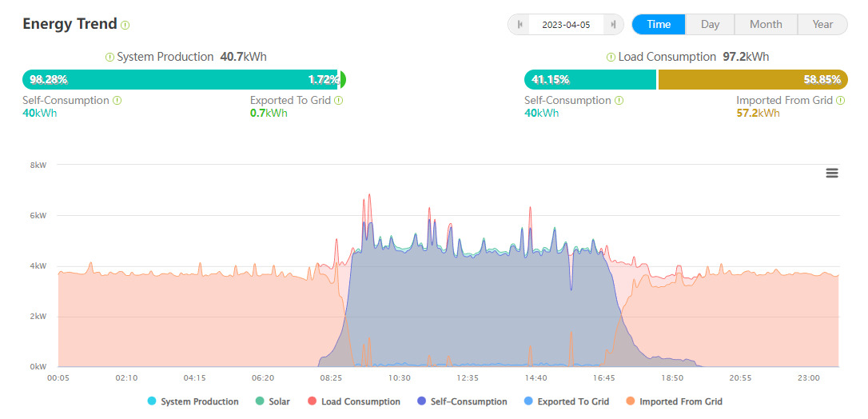Screen dimensions: 868x419
Task: Go to next date arrow
Action: pos(613,24)
